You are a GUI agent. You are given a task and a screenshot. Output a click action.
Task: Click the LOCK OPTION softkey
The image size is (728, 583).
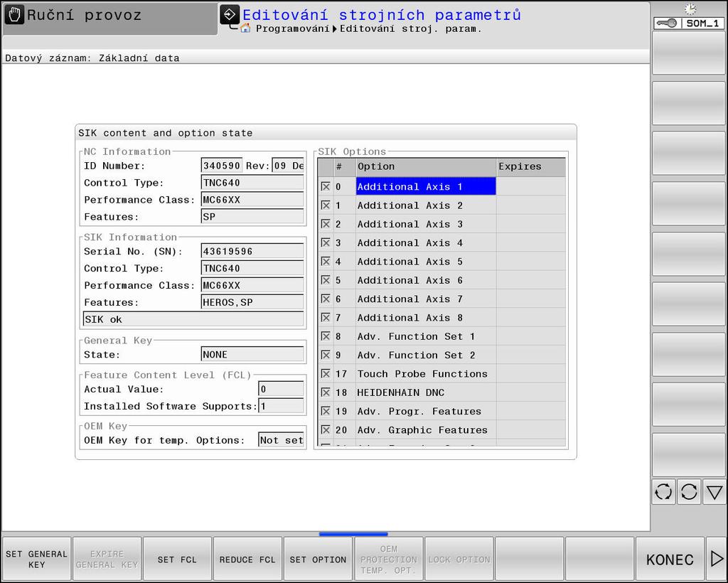[x=459, y=559]
